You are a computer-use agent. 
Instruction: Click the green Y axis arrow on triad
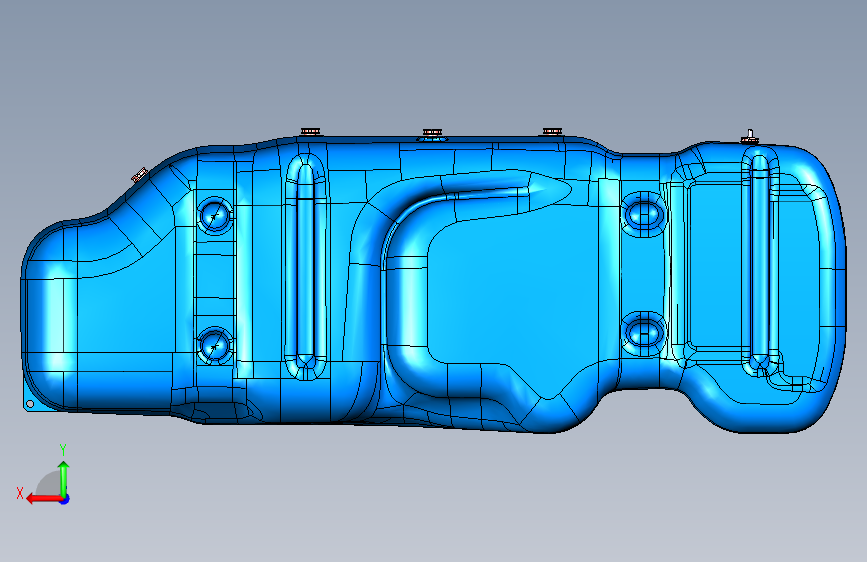[64, 479]
